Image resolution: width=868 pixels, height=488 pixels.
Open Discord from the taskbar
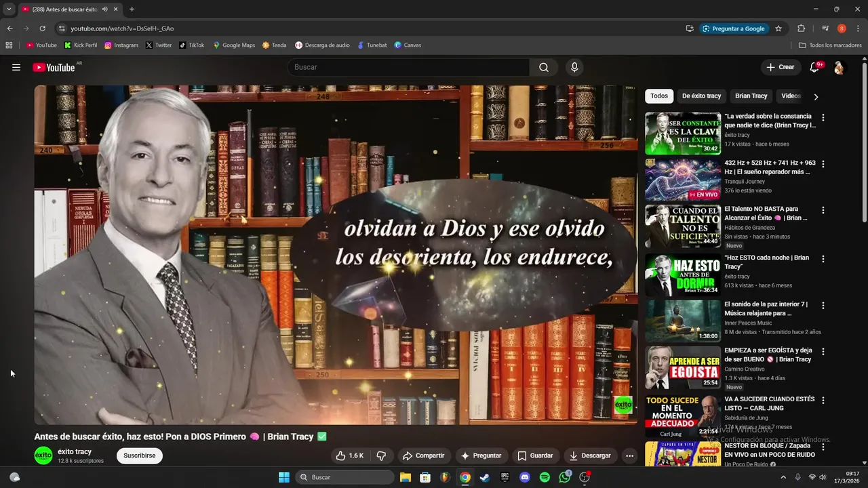tap(524, 477)
